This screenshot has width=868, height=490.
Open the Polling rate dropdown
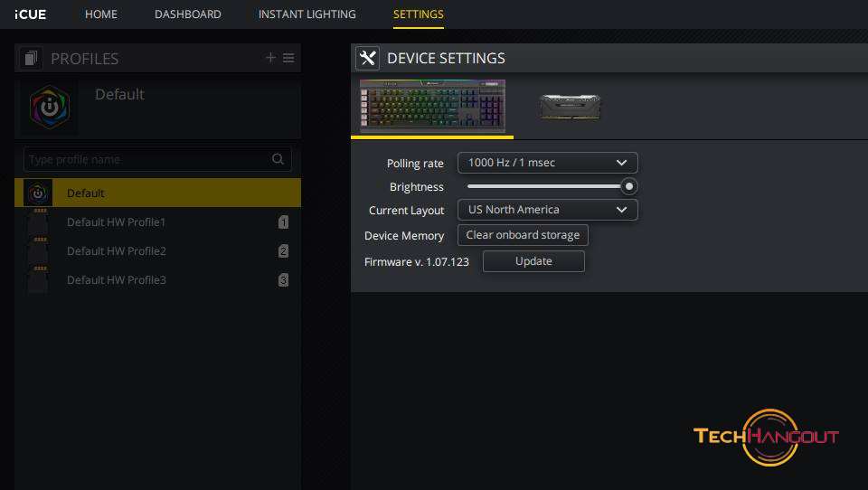[548, 163]
